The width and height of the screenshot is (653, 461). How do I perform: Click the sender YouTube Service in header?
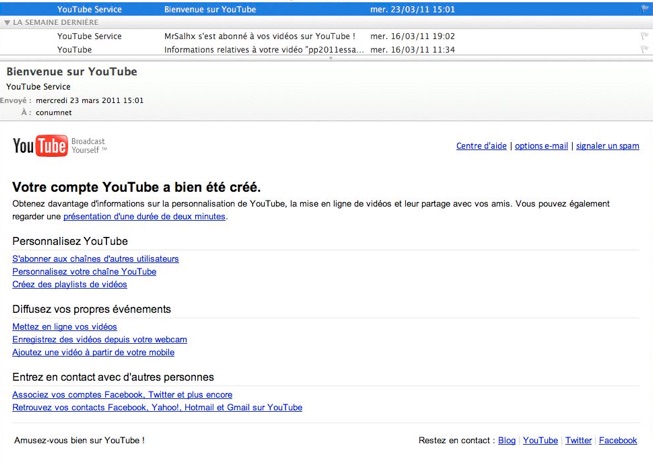click(x=38, y=87)
